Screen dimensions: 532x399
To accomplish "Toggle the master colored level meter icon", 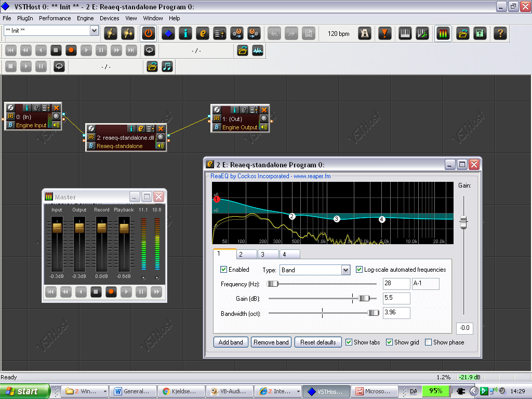I will coord(443,33).
